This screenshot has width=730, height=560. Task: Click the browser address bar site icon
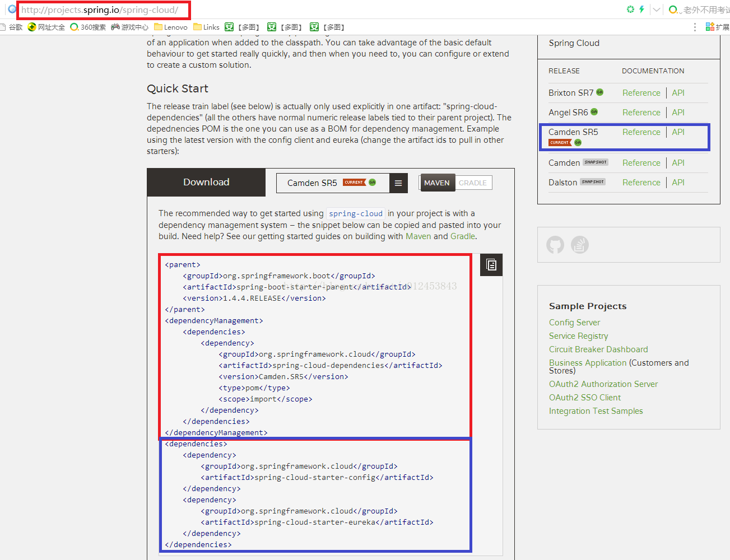[x=12, y=10]
